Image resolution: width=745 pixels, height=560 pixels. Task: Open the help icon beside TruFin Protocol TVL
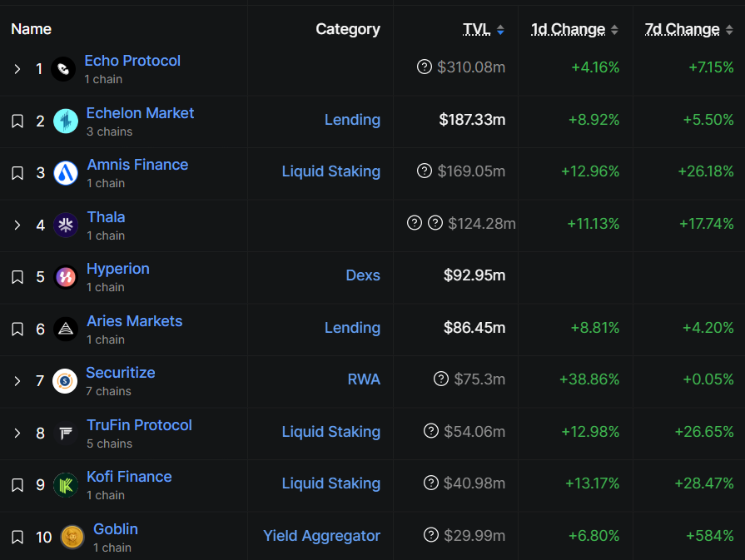tap(431, 431)
